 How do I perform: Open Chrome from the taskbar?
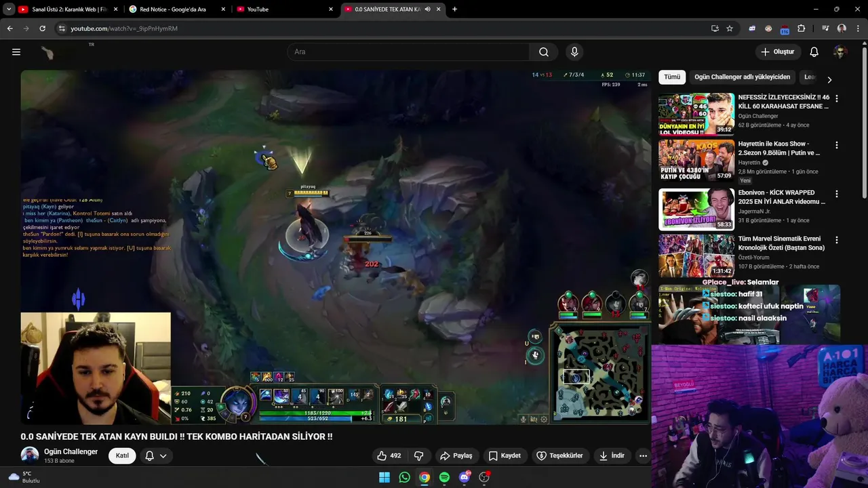[x=424, y=477]
